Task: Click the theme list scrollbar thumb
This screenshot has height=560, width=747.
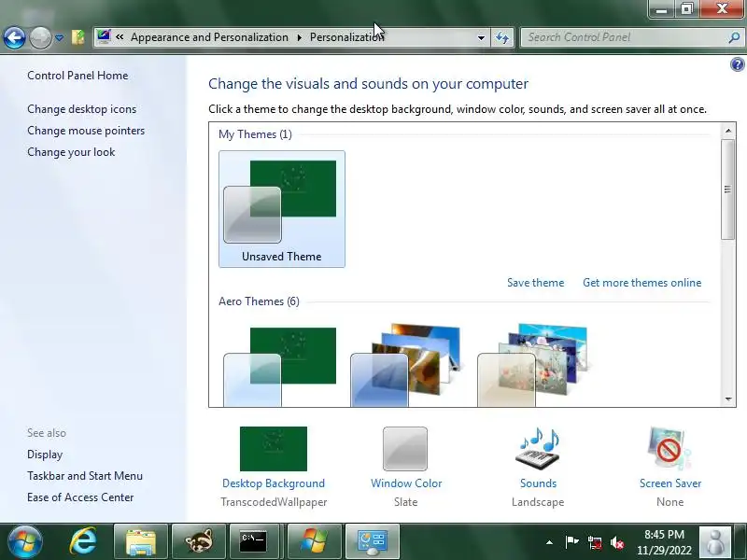Action: (x=727, y=189)
